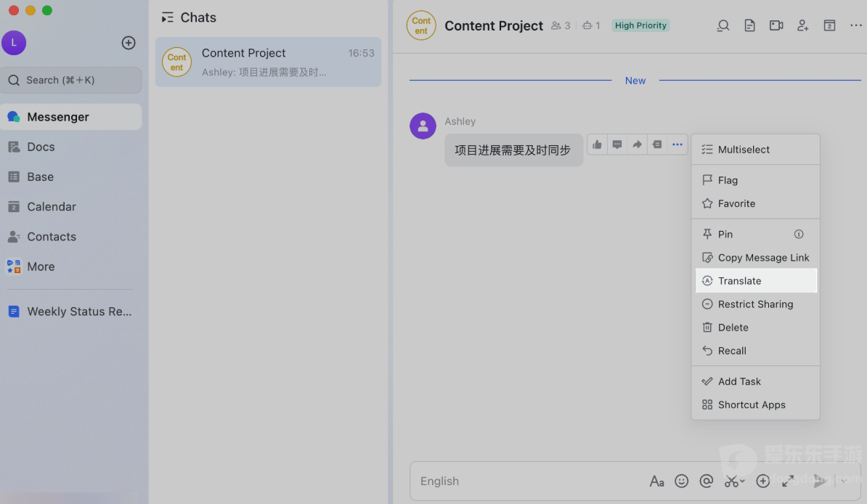Search within chat using header search icon
Image resolution: width=867 pixels, height=504 pixels.
(x=722, y=25)
